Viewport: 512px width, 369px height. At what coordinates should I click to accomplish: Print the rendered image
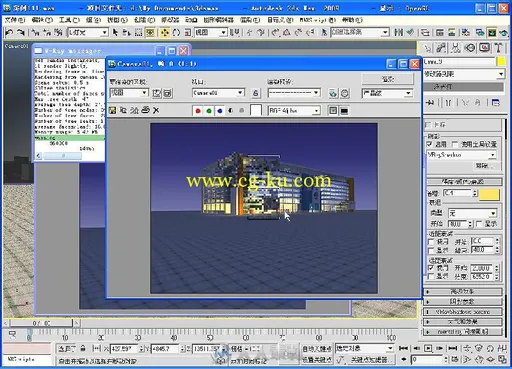pyautogui.click(x=145, y=110)
